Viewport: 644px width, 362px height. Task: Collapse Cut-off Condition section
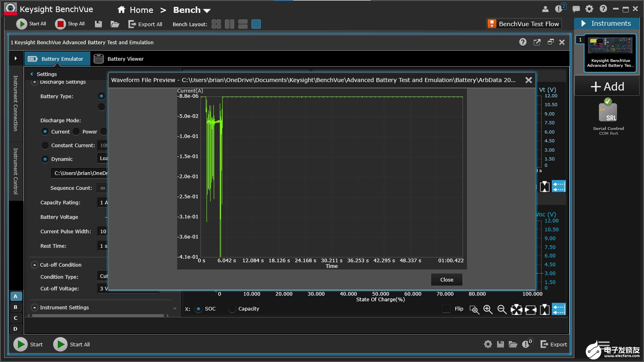(x=35, y=265)
